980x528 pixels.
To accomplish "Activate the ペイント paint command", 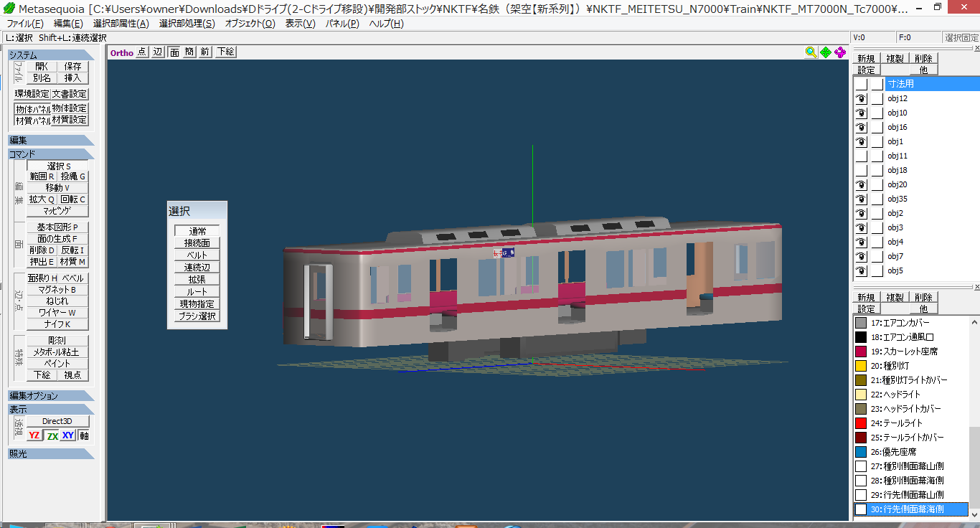I will click(58, 364).
